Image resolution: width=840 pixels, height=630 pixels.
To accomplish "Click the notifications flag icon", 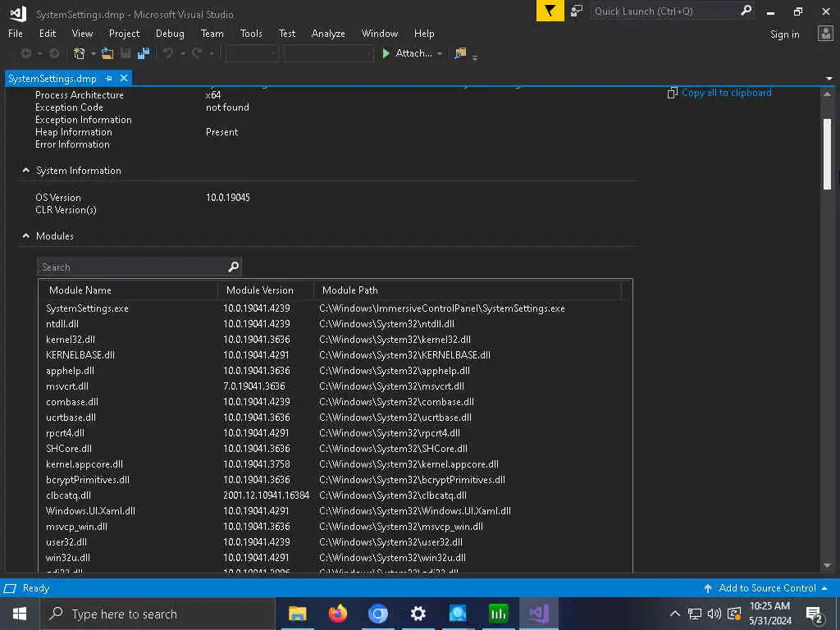I will pos(550,11).
